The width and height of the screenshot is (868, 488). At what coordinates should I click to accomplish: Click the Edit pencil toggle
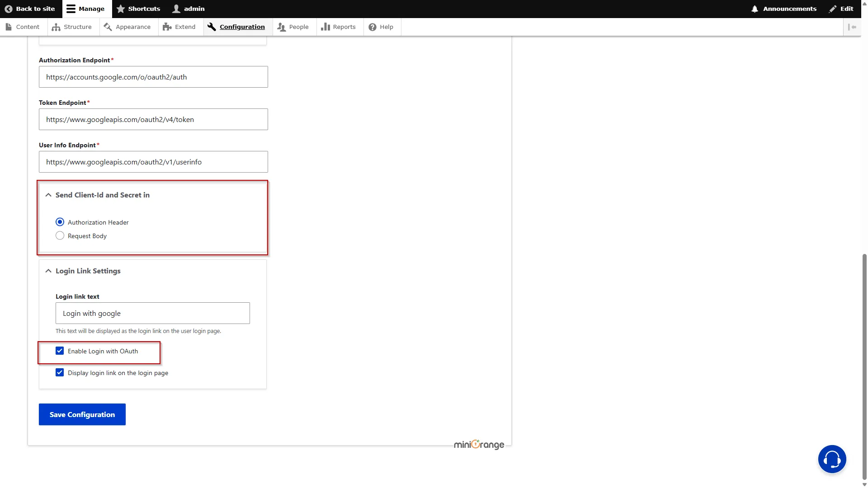pyautogui.click(x=841, y=9)
